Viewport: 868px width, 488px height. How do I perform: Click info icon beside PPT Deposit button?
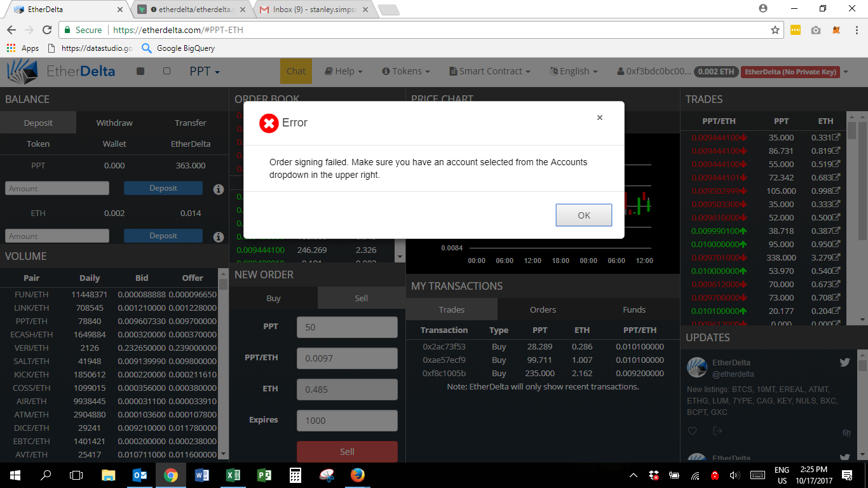[219, 189]
